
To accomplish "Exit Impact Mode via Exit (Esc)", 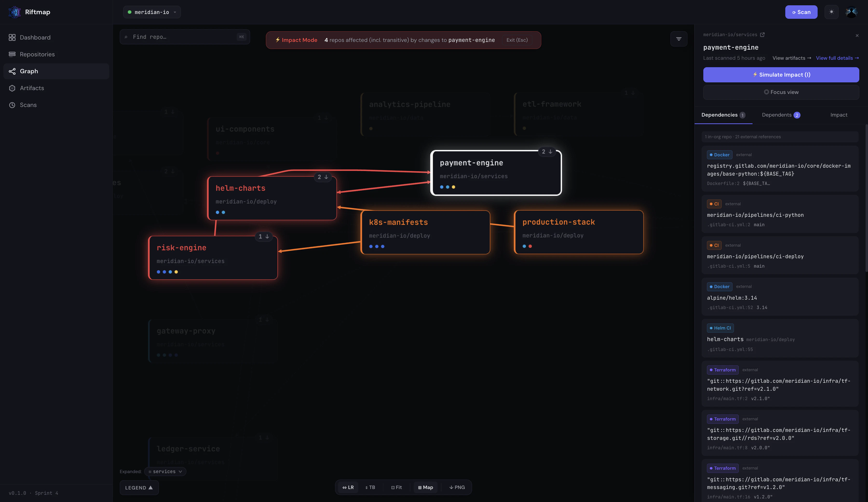I will pyautogui.click(x=517, y=40).
